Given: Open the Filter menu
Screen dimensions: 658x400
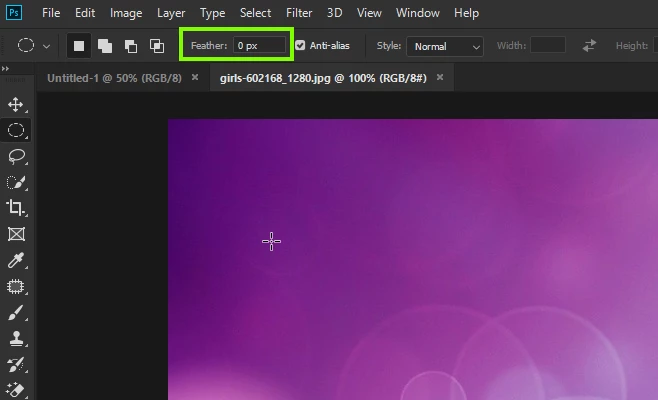Looking at the screenshot, I should pos(299,13).
